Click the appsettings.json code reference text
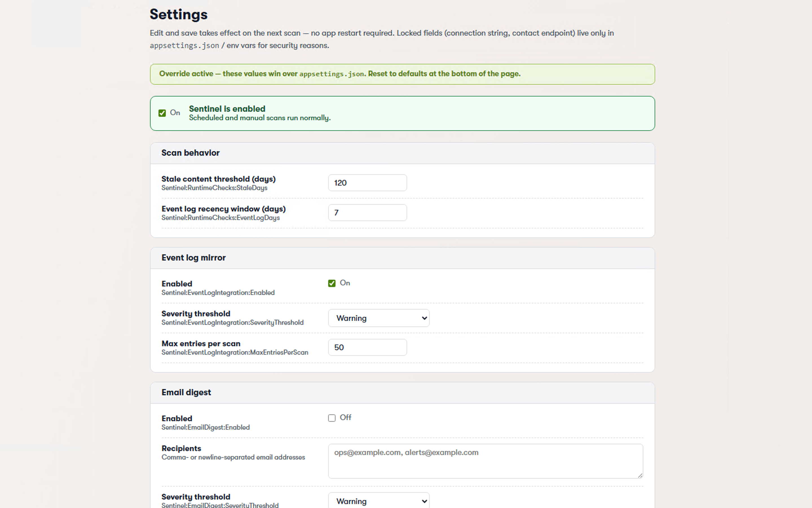This screenshot has height=508, width=812. pos(184,45)
